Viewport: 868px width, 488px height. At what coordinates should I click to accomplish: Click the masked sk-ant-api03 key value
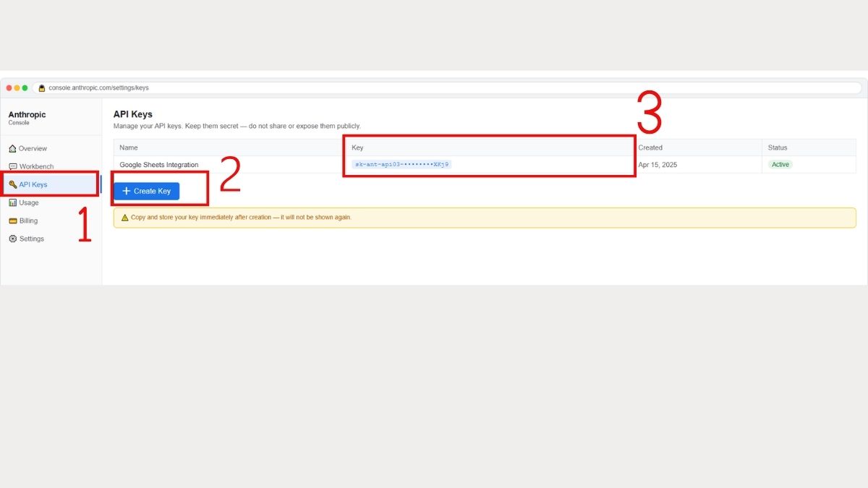pos(401,165)
